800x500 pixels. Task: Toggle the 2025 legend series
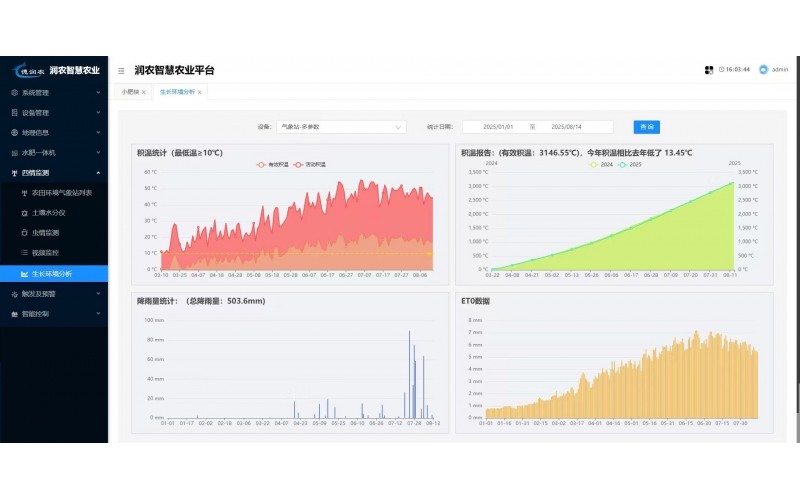click(x=630, y=163)
